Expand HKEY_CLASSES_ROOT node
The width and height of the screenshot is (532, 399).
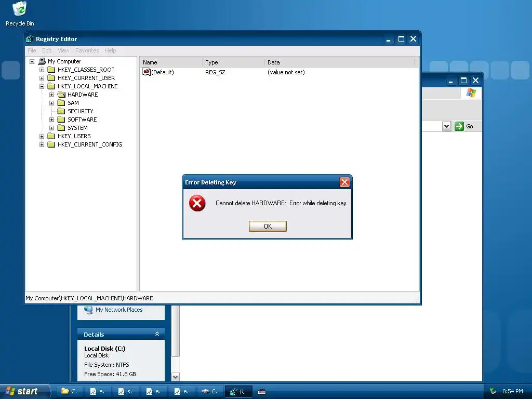tap(42, 70)
